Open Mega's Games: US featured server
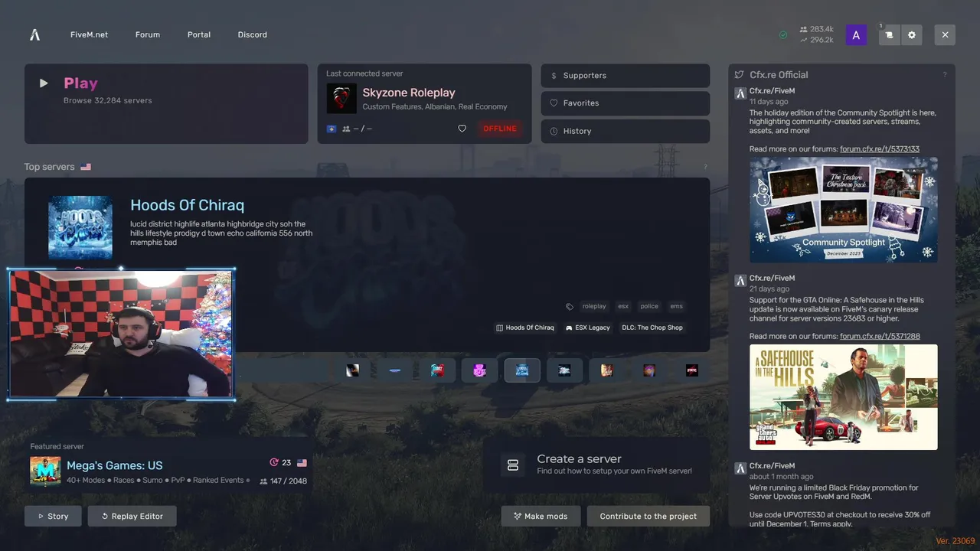This screenshot has height=551, width=980. tap(115, 465)
